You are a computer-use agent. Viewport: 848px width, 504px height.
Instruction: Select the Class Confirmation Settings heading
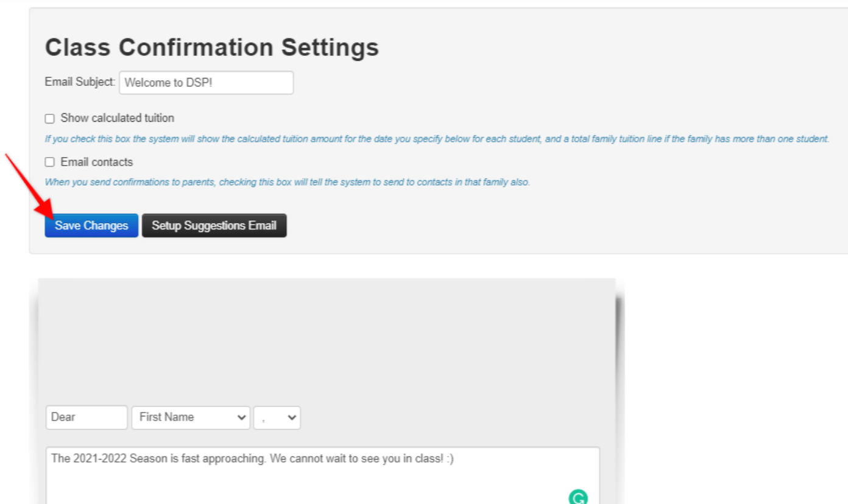point(212,47)
